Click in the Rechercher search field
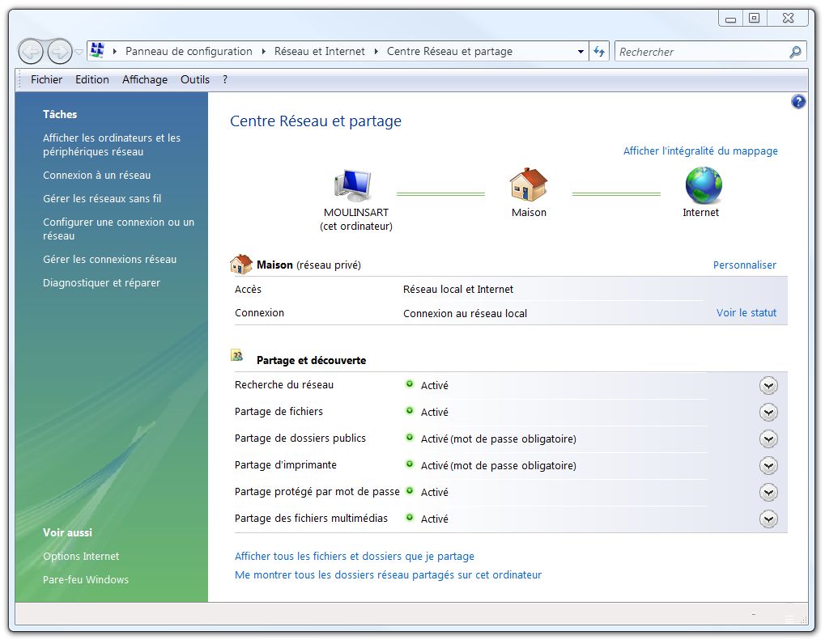This screenshot has height=644, width=825. 700,52
